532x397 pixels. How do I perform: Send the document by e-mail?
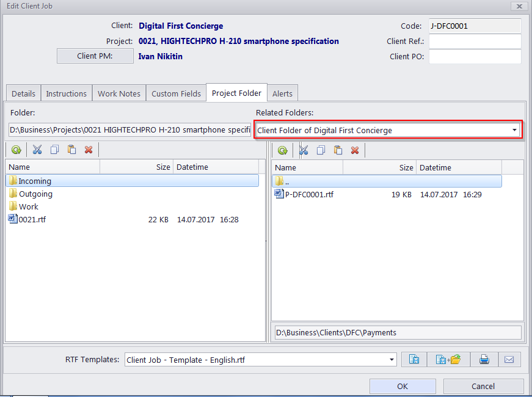click(509, 359)
